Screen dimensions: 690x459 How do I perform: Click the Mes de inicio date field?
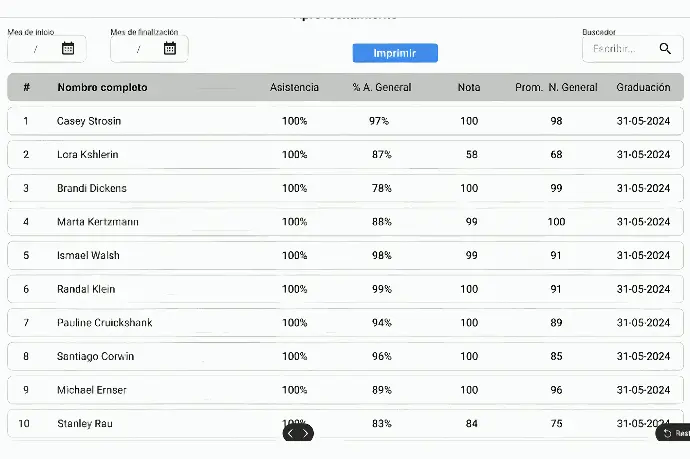[35, 48]
